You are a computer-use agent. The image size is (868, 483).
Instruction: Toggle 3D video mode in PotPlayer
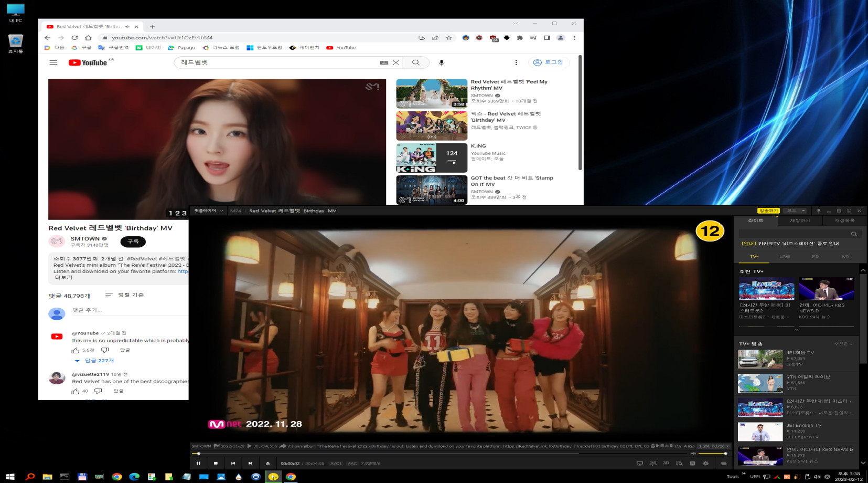point(666,463)
